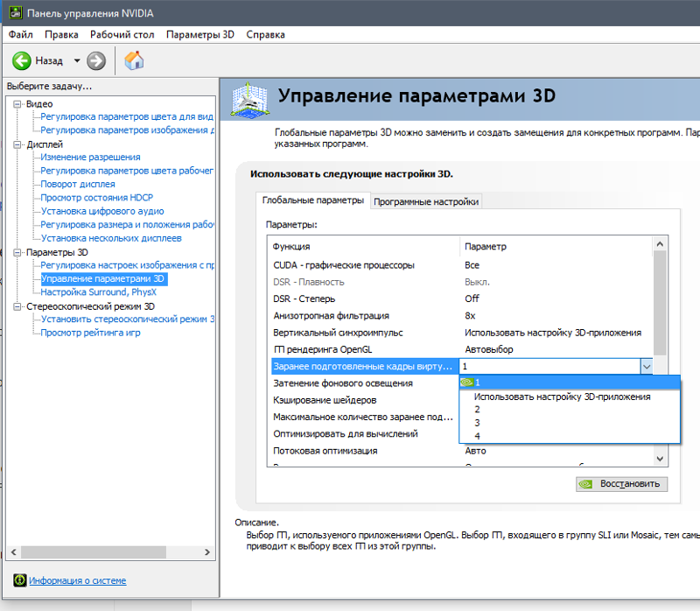Choose option 4 in the dropdown list
700x611 pixels.
[x=570, y=436]
